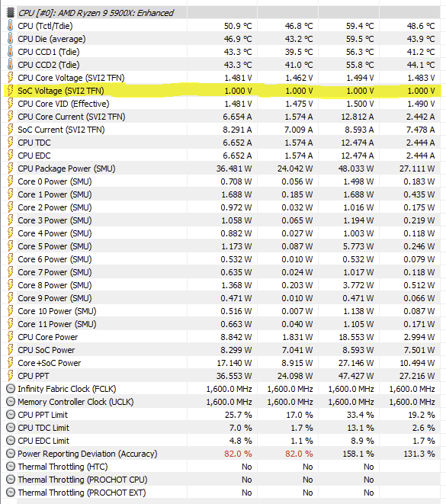
Task: Select the CPU Package Power (SMU) label
Action: tap(66, 169)
